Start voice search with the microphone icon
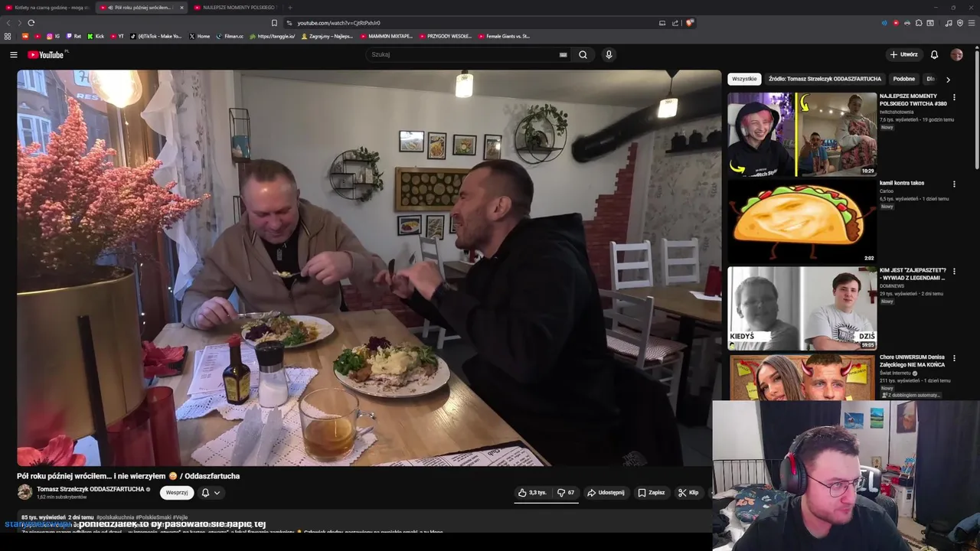 [609, 54]
